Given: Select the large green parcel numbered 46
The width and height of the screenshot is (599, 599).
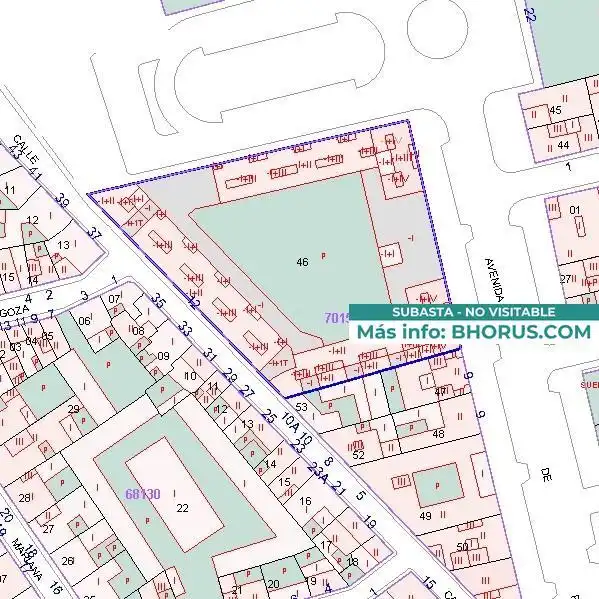Looking at the screenshot, I should point(302,262).
